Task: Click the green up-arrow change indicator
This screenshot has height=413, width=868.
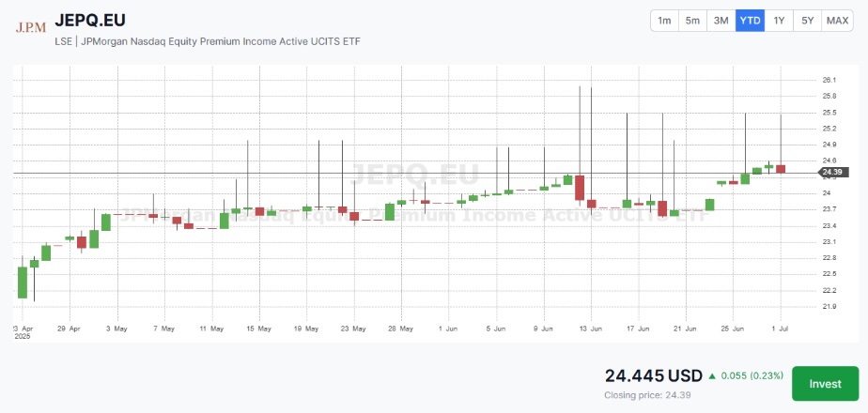Action: (712, 376)
